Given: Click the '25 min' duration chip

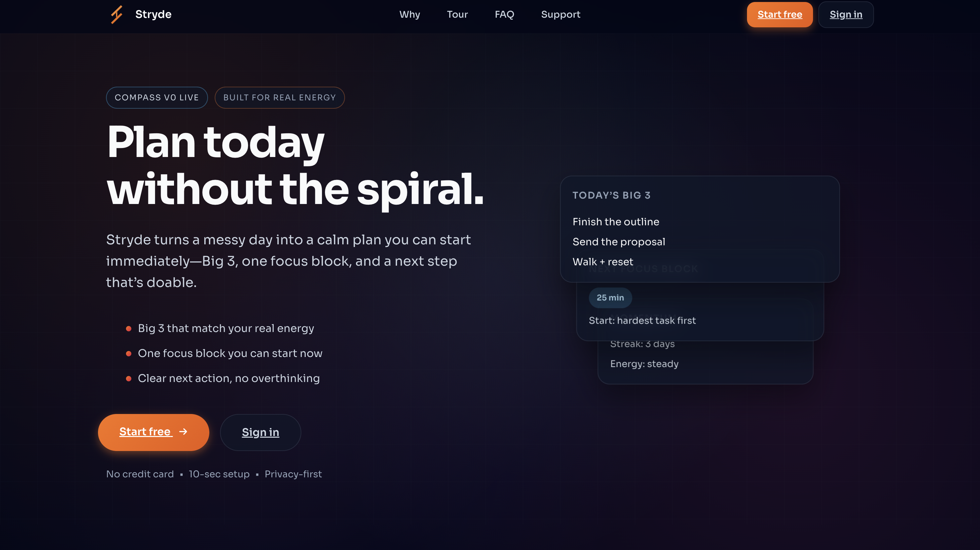Looking at the screenshot, I should 610,298.
